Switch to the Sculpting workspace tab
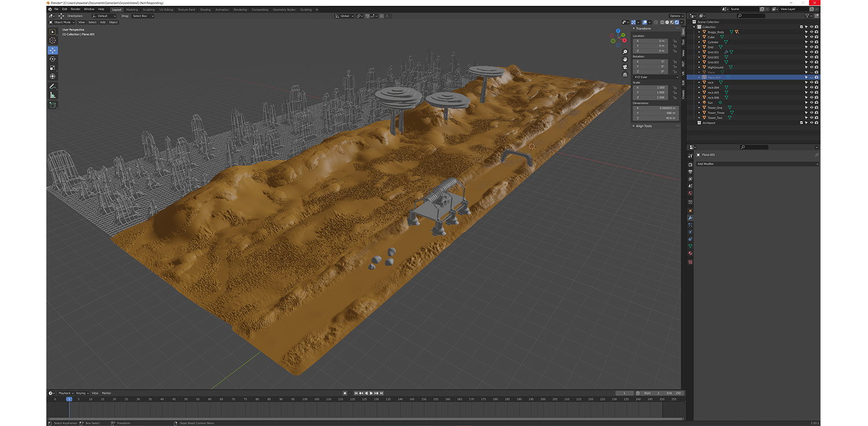868x426 pixels. point(149,10)
